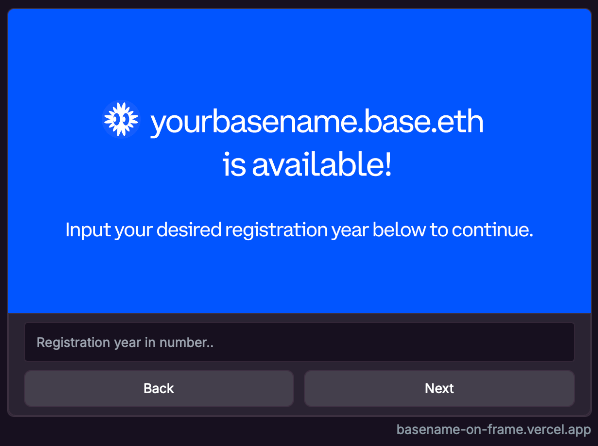Open the basename-on-frame.vercel.app link

(494, 430)
